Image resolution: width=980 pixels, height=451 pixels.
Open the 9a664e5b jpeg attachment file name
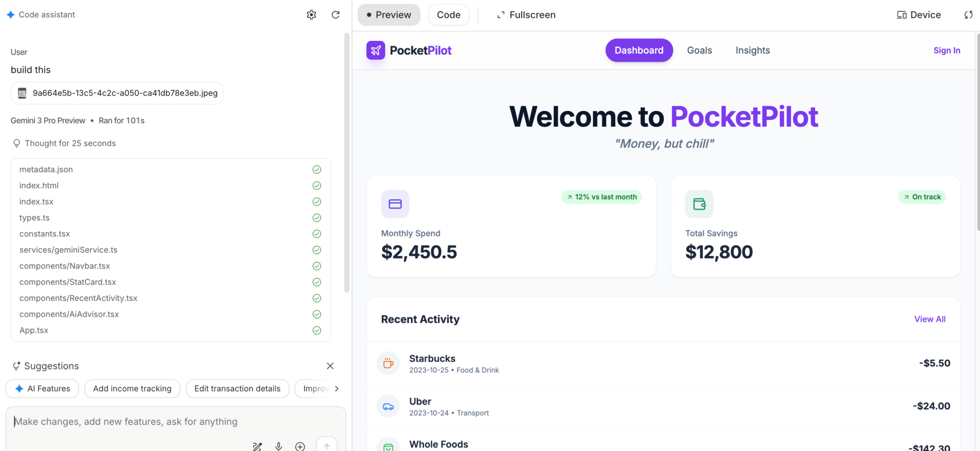pyautogui.click(x=125, y=93)
